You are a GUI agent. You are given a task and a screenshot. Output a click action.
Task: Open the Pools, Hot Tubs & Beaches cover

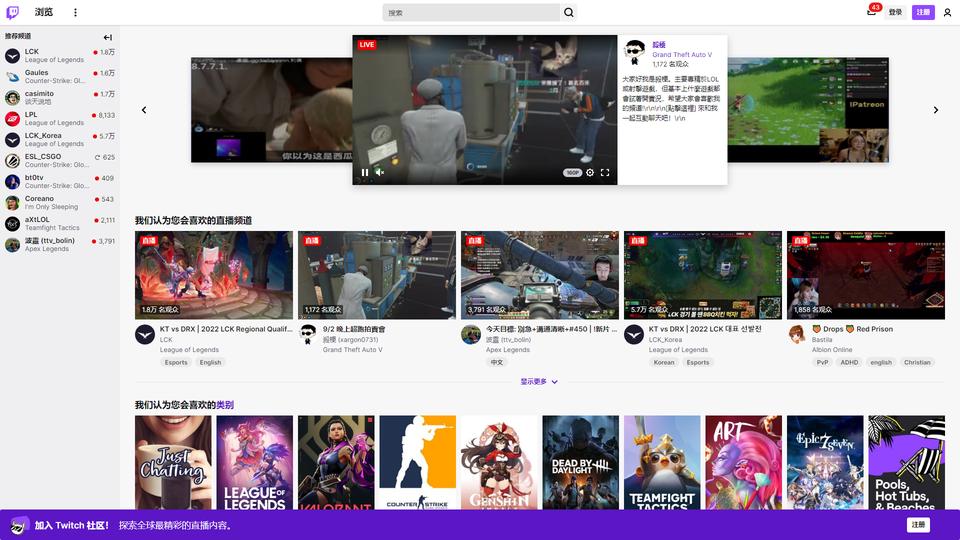906,463
